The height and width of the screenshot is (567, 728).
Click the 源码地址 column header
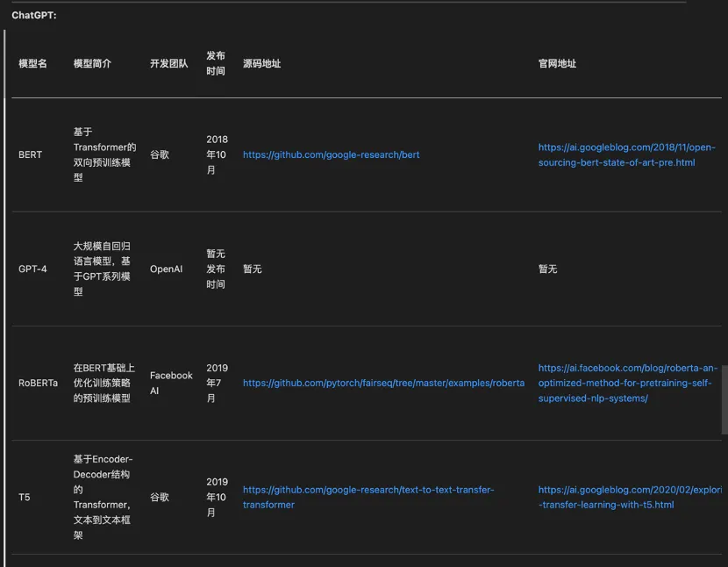click(x=262, y=64)
